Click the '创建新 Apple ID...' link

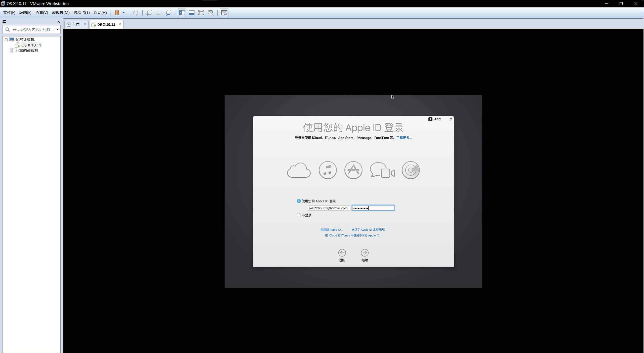click(331, 230)
